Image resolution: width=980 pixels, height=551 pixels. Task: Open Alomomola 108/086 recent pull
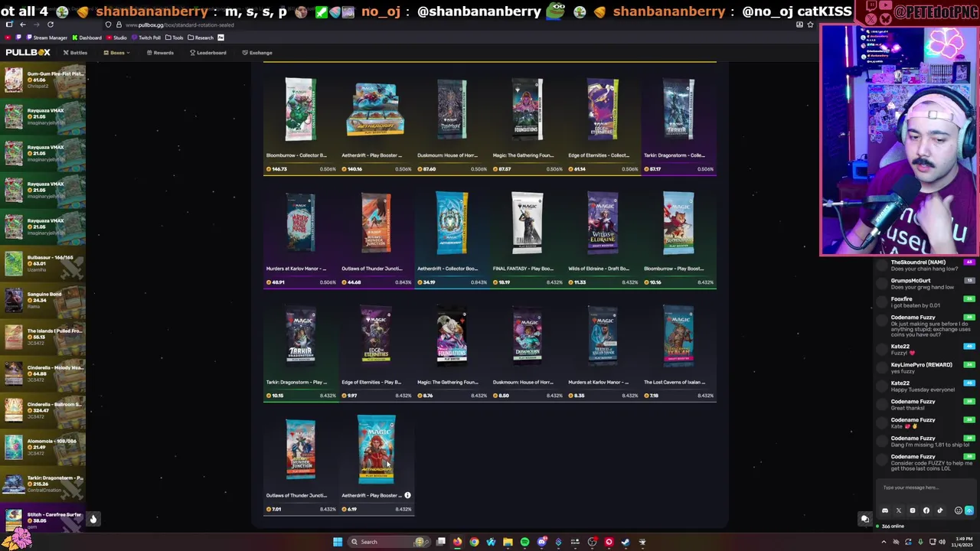pos(43,447)
